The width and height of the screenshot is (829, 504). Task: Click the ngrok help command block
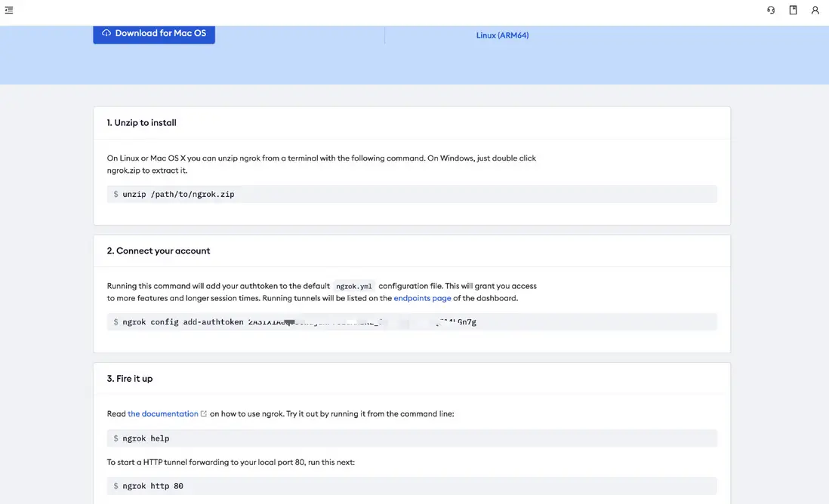point(411,438)
